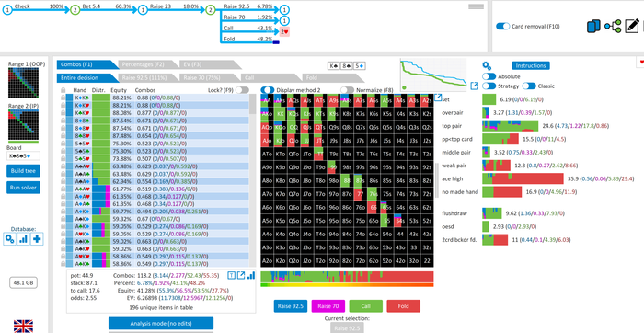The image size is (644, 333).
Task: Click red Fold action button
Action: pyautogui.click(x=404, y=306)
